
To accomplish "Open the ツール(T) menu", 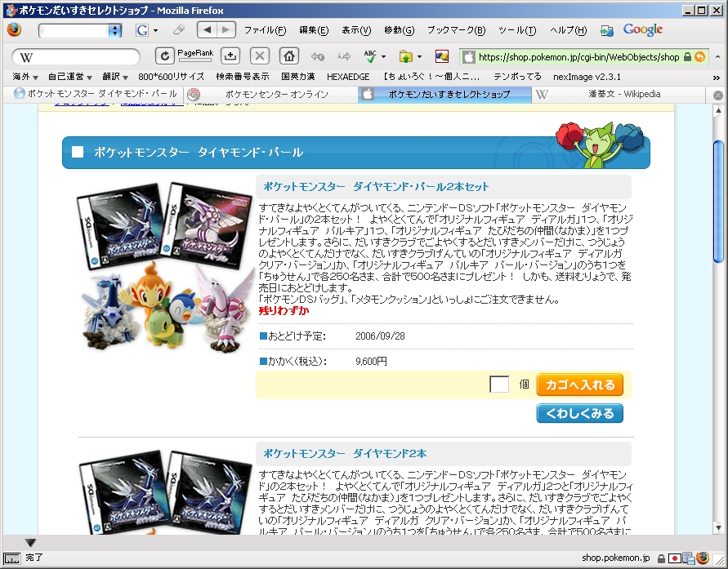I will 516,30.
